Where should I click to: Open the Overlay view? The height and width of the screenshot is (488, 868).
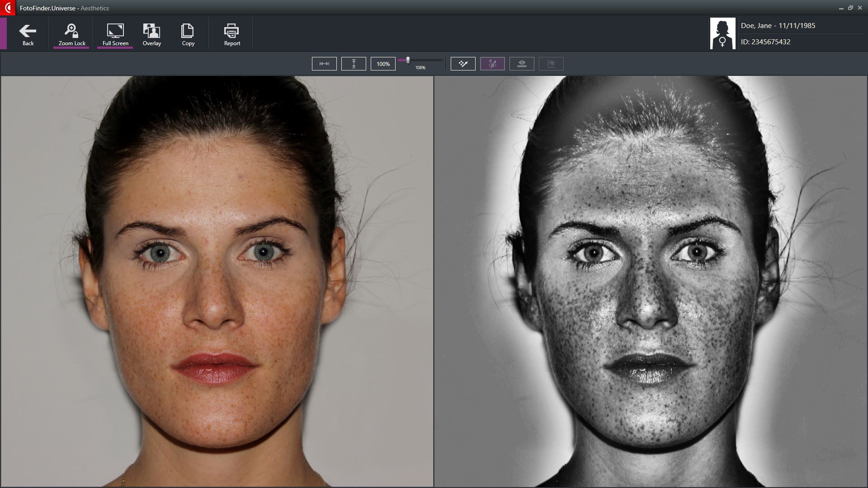[x=152, y=34]
